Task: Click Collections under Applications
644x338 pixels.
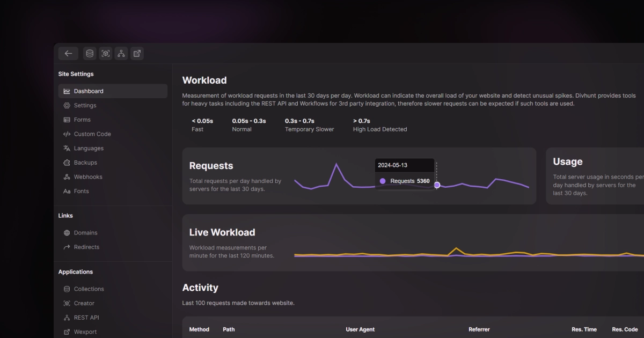Action: click(89, 289)
